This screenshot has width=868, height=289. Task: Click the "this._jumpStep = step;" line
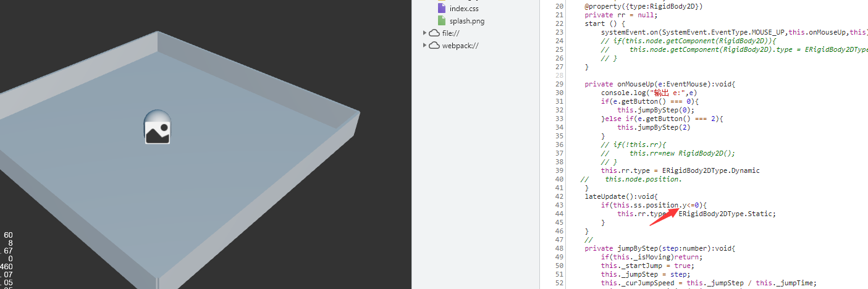pyautogui.click(x=648, y=274)
